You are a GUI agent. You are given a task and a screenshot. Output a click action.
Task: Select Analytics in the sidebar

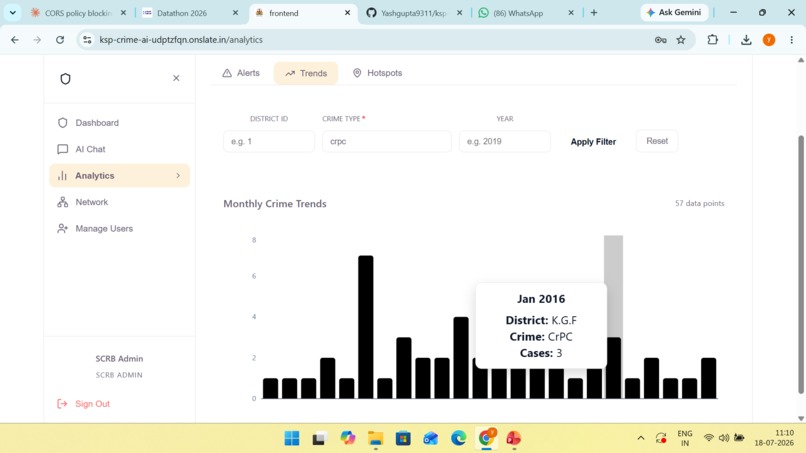[119, 176]
